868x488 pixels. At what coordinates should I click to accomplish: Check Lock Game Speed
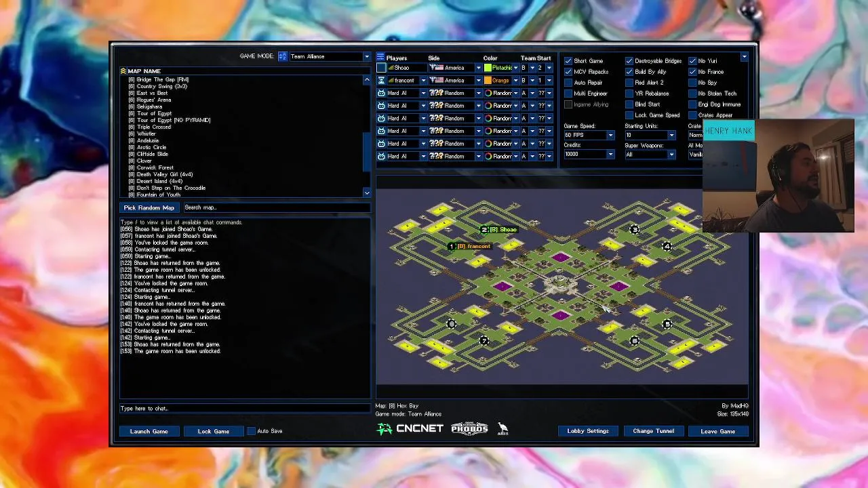629,115
